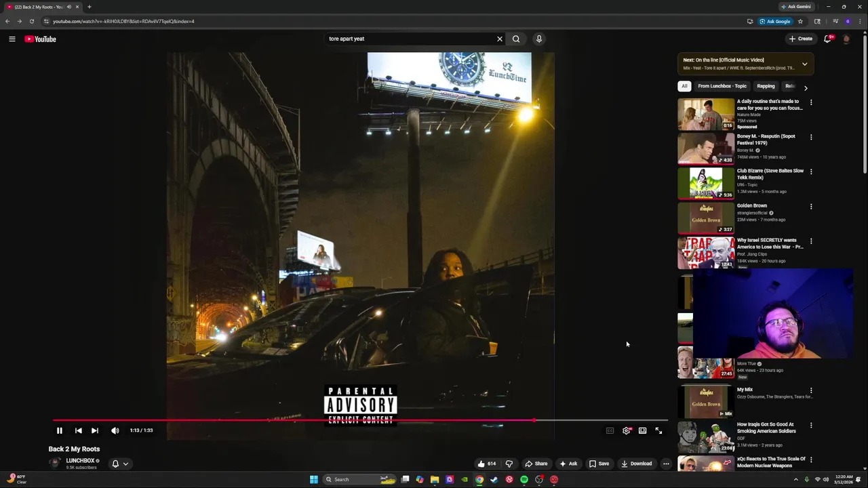Open options for My Mix
This screenshot has width=868, height=488.
click(811, 390)
